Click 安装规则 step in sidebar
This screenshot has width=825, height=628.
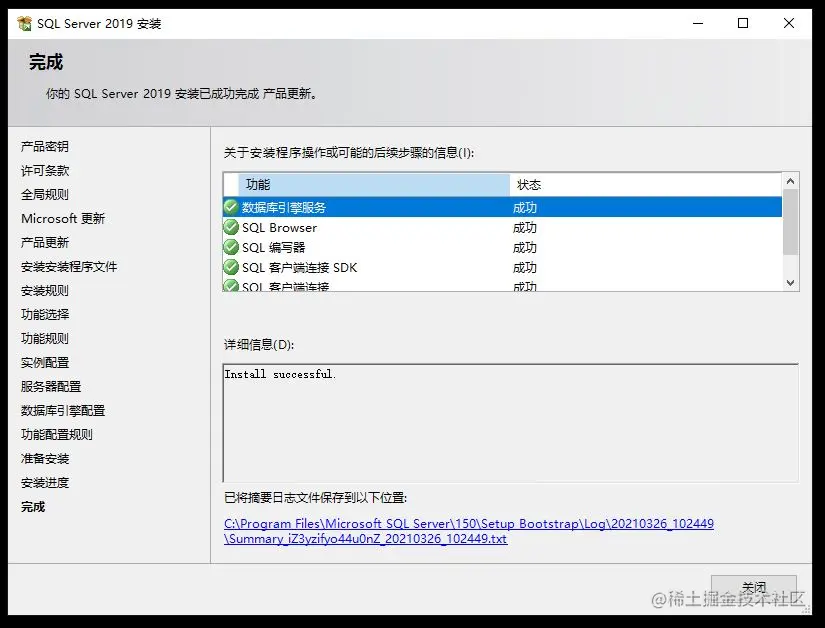(x=45, y=290)
